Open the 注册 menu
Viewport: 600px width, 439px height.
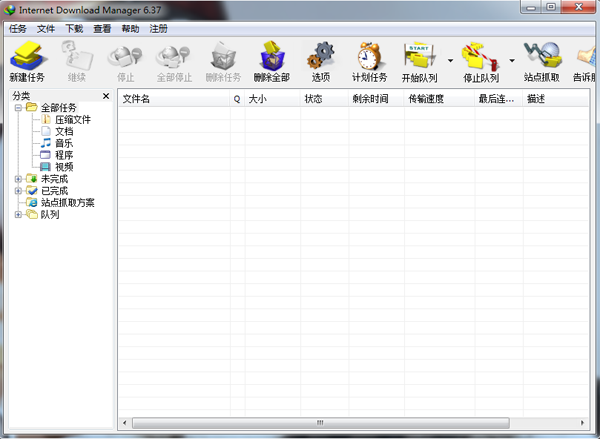[x=158, y=29]
